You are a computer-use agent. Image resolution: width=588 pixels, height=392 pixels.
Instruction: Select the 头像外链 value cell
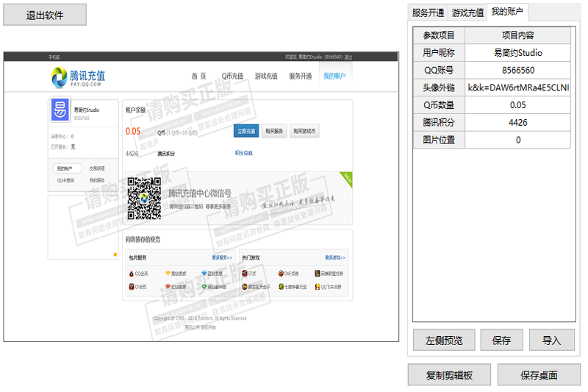517,88
